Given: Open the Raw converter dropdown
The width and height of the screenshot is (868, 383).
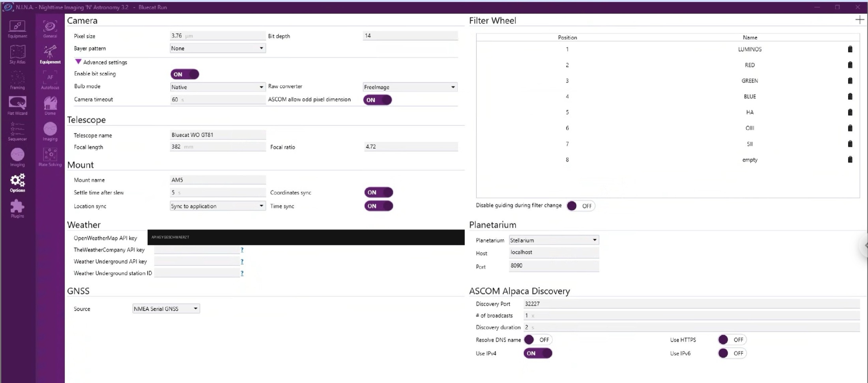Looking at the screenshot, I should click(x=410, y=87).
